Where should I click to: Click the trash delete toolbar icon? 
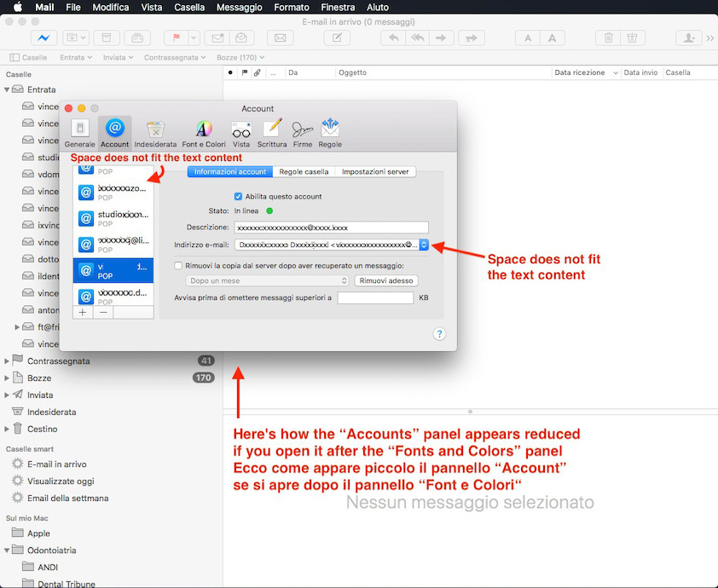coord(608,38)
